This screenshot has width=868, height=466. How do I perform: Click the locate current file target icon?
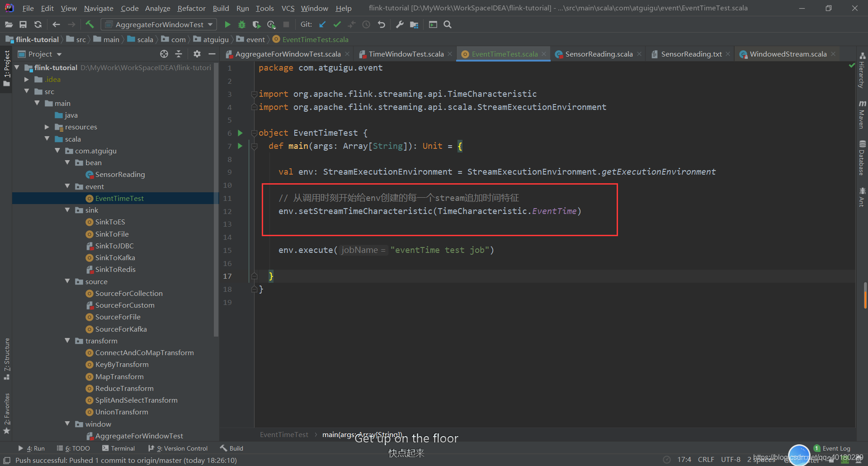point(164,54)
